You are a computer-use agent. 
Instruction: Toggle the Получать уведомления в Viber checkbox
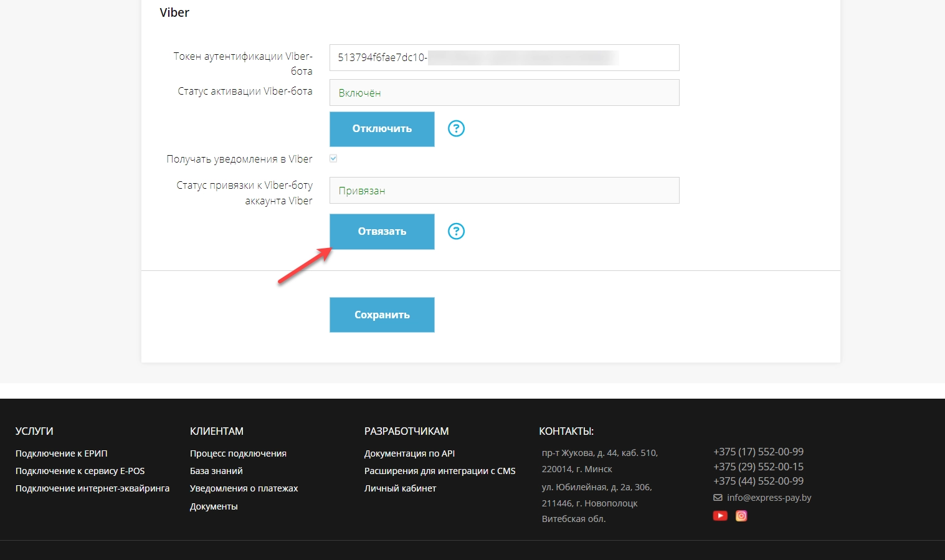[x=333, y=158]
